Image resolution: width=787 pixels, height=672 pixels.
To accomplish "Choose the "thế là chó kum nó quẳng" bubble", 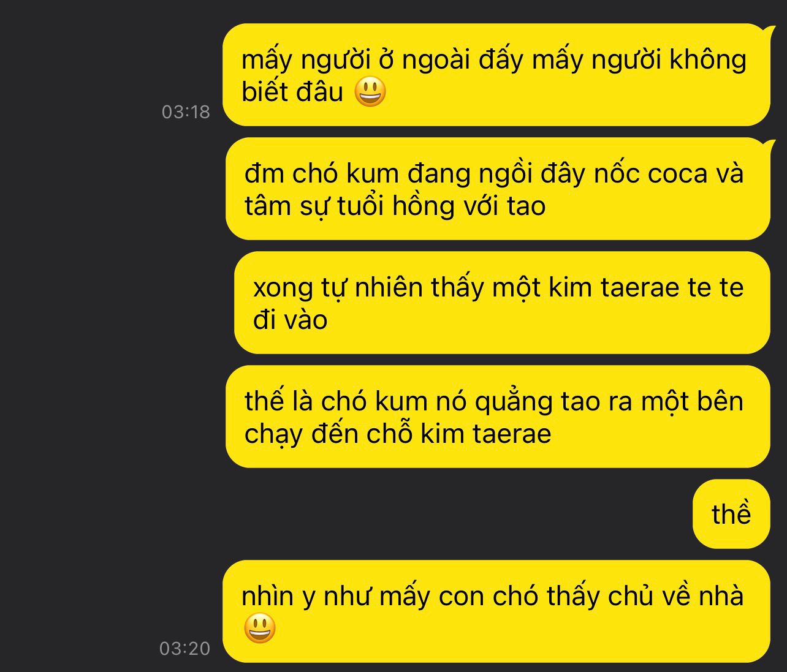I will 498,417.
